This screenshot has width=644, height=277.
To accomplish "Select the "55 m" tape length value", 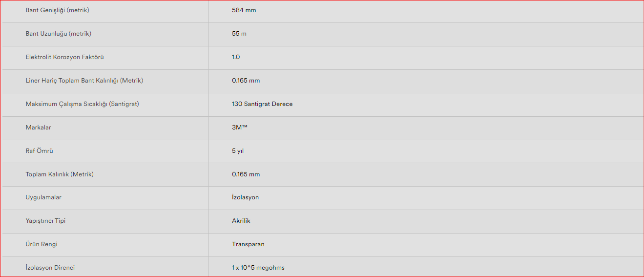I will (239, 34).
